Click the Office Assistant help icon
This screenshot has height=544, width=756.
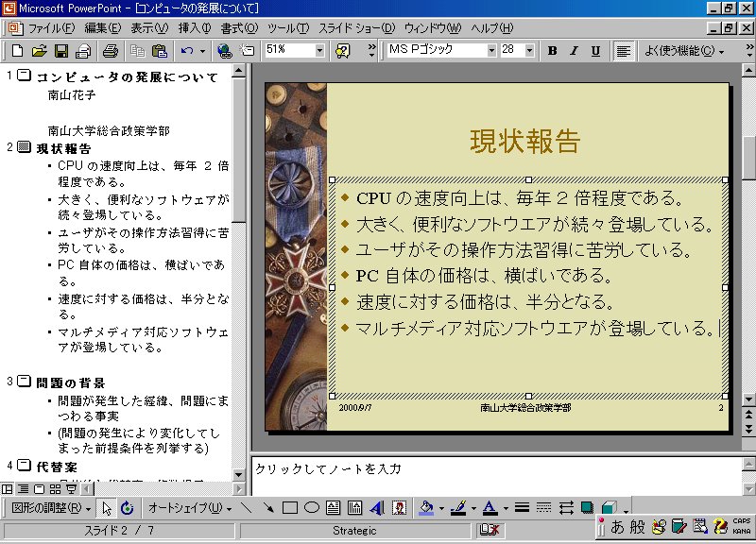343,51
